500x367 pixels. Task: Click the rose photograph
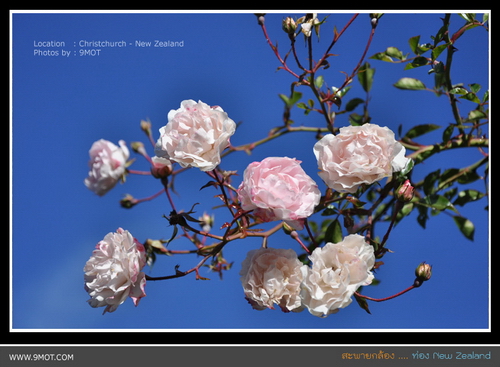click(x=250, y=171)
